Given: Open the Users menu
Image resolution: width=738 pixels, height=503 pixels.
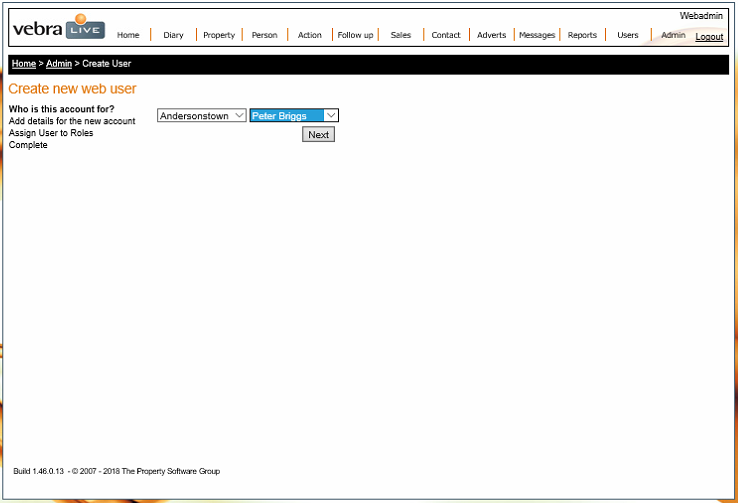Looking at the screenshot, I should tap(628, 35).
